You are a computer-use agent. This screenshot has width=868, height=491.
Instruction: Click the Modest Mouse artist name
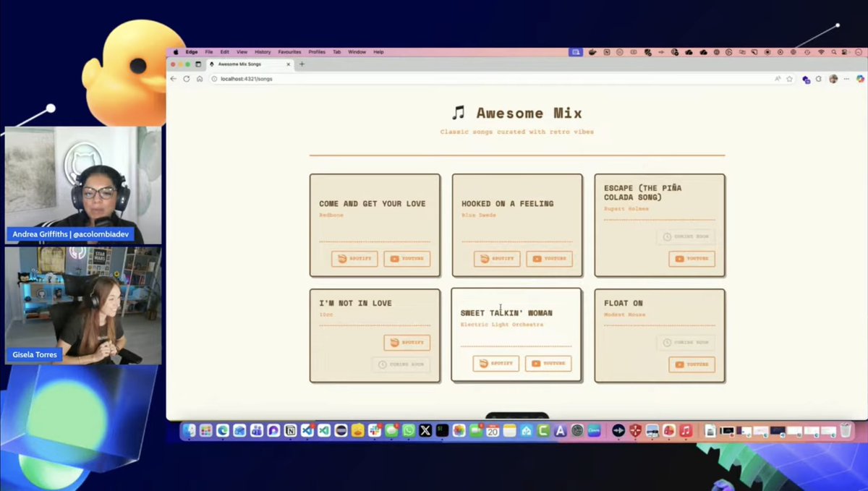pyautogui.click(x=625, y=315)
